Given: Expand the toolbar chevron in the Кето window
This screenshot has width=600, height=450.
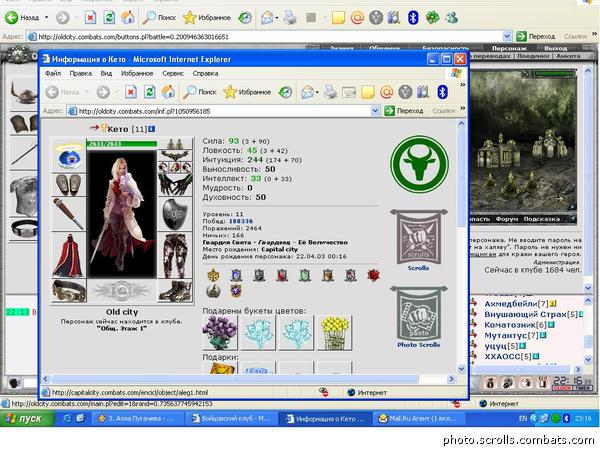Looking at the screenshot, I should pos(463,85).
